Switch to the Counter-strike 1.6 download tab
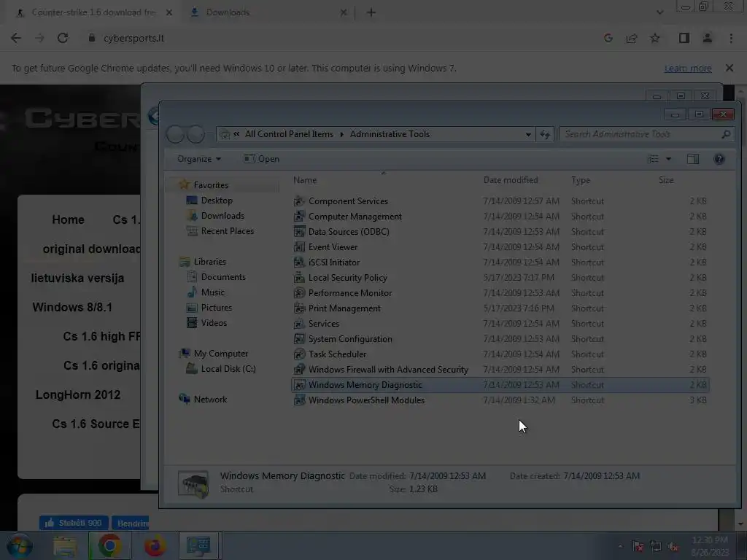 93,12
